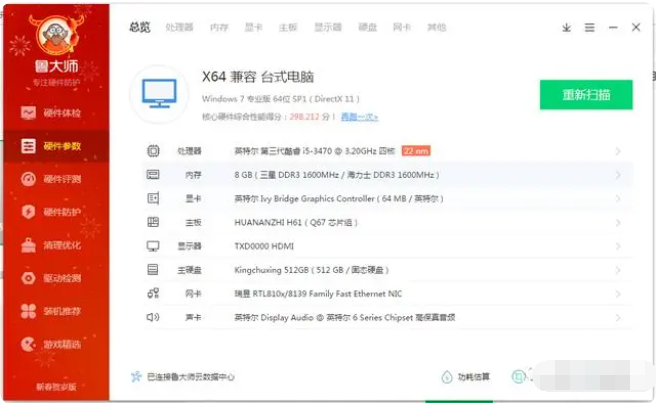Switch to the 显卡 tab
Viewport: 656px width, 403px height.
pos(254,28)
